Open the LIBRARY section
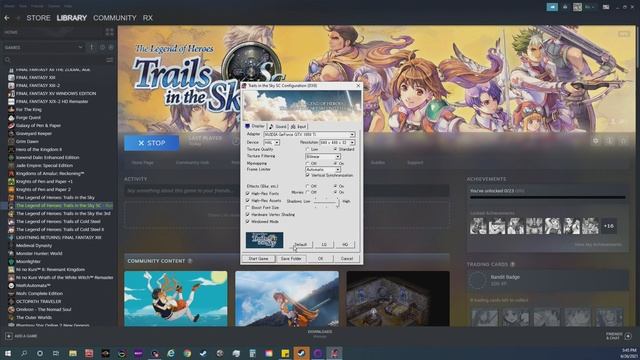The image size is (640, 360). [71, 18]
